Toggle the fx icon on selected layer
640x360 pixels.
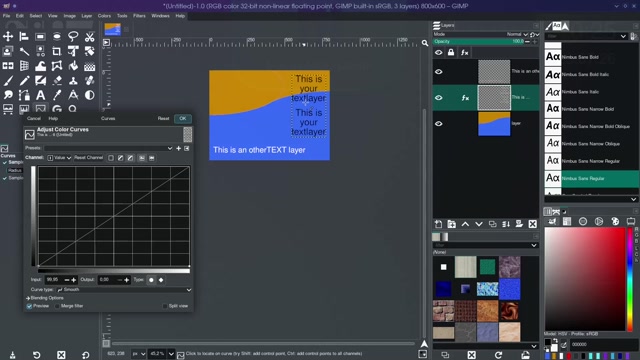pyautogui.click(x=465, y=98)
